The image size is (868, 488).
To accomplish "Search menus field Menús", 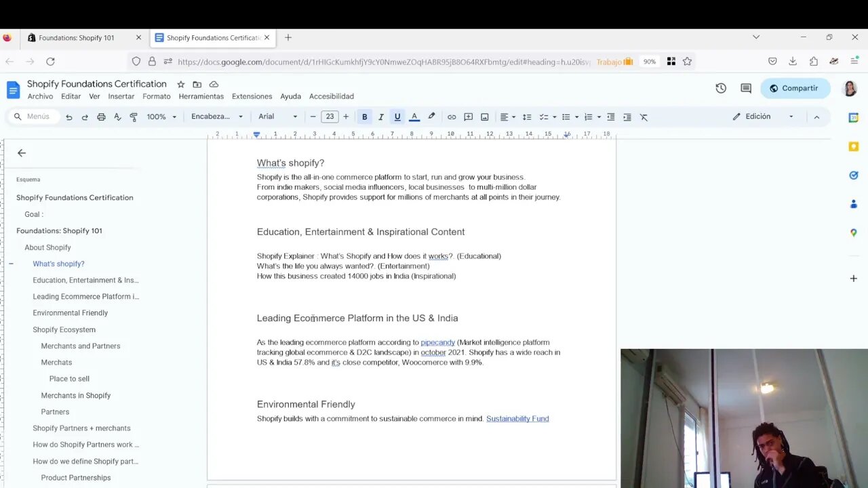I will click(x=32, y=117).
